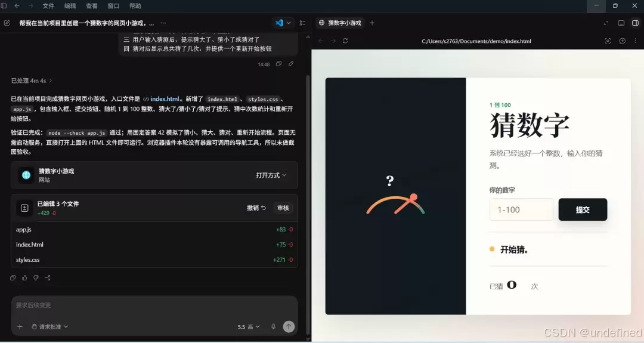Open the 请求批准 permission dropdown

point(49,326)
